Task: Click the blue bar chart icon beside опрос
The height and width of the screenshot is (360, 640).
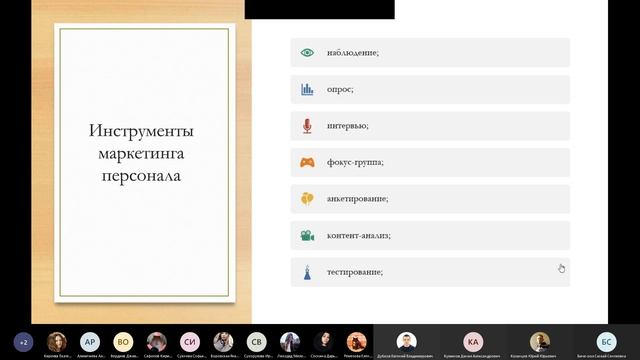Action: [307, 89]
